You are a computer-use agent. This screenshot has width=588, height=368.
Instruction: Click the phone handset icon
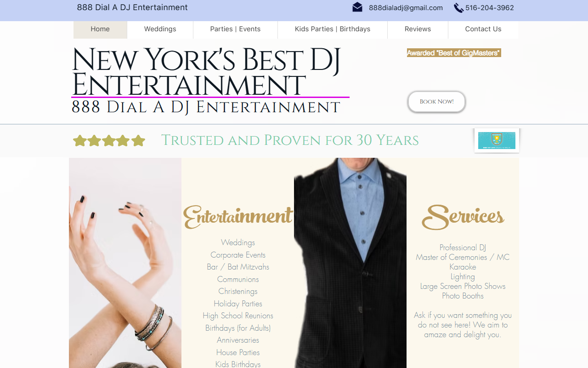[458, 8]
